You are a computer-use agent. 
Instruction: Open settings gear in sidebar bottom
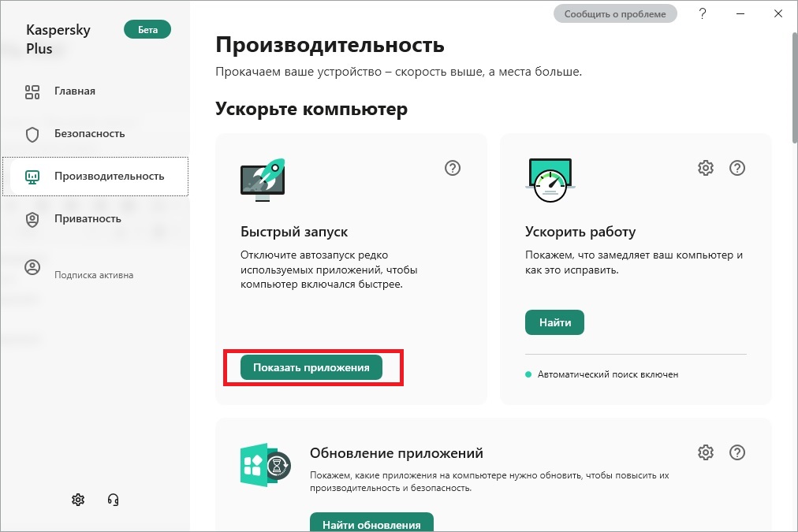[78, 500]
